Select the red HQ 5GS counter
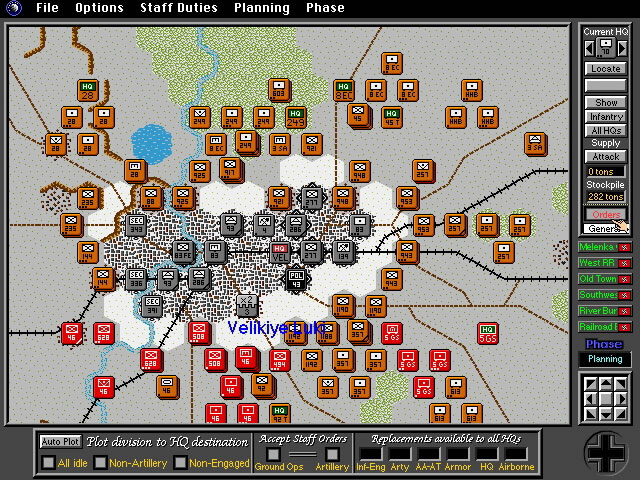The height and width of the screenshot is (480, 640). 488,334
